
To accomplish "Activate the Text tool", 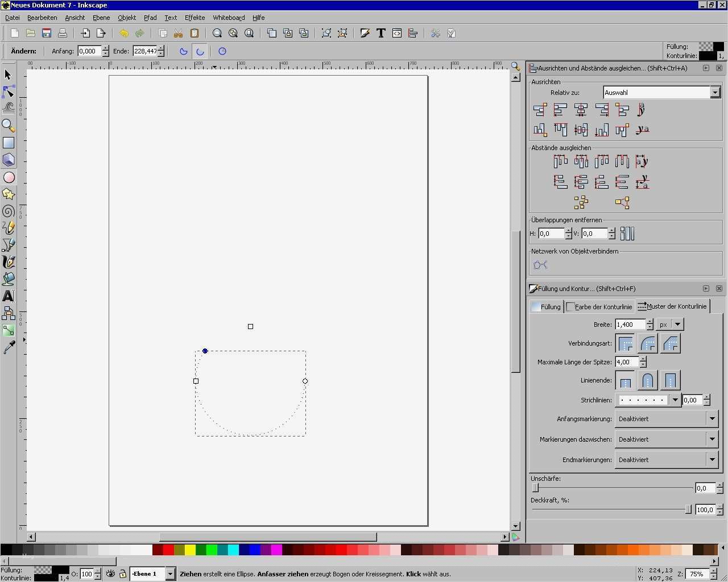I will [8, 296].
